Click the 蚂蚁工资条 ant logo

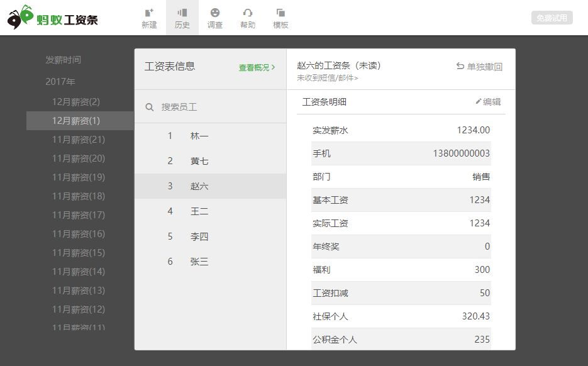(x=52, y=17)
